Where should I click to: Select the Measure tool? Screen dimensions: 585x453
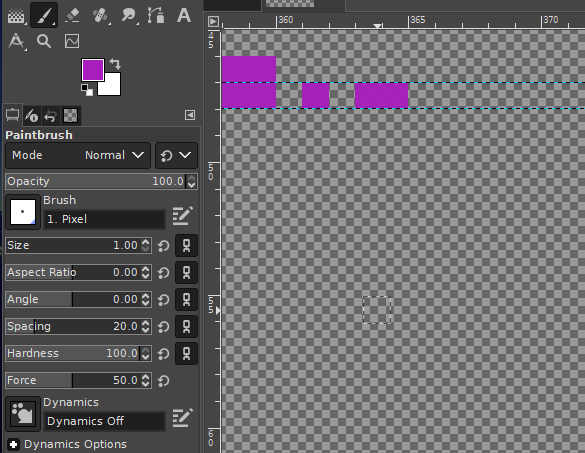pos(16,41)
